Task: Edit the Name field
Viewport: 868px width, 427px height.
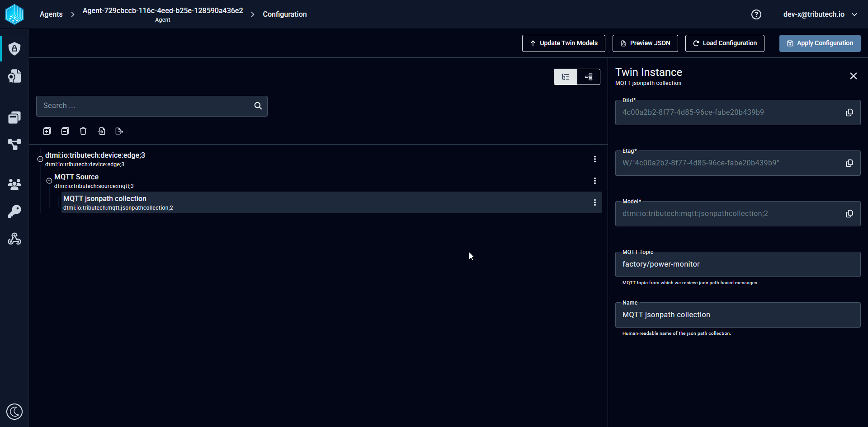Action: pyautogui.click(x=738, y=315)
